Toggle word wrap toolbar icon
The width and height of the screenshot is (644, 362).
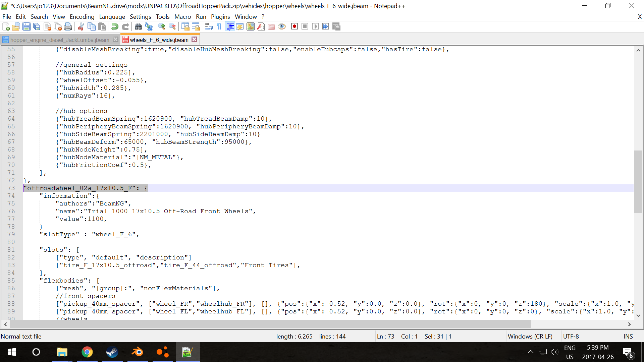pos(209,26)
